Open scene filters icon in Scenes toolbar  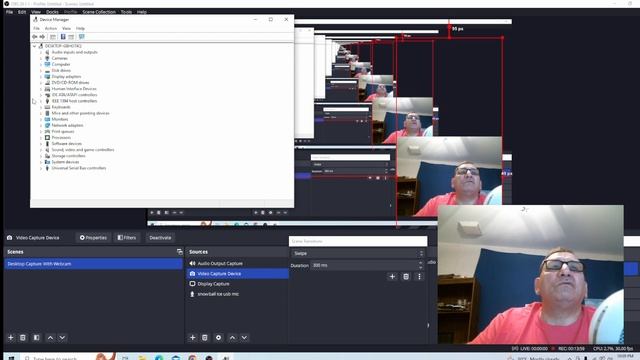[37, 338]
